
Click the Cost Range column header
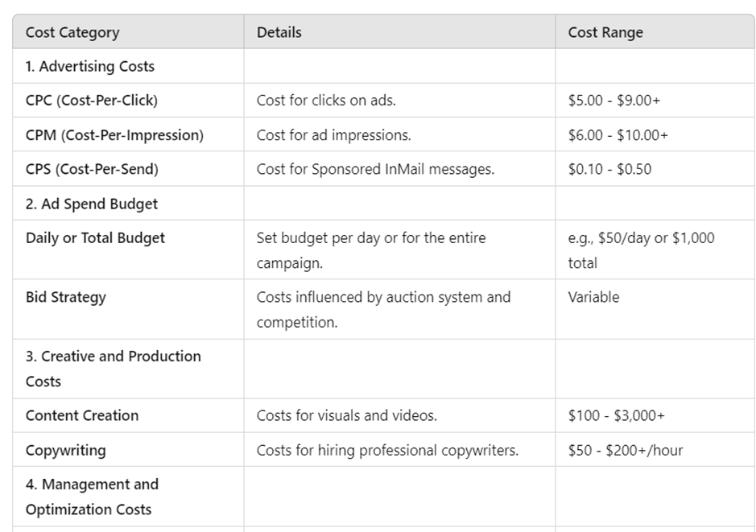[605, 33]
